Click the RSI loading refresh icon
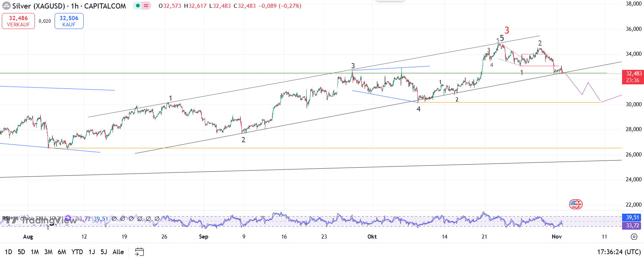The height and width of the screenshot is (259, 644). pos(68,218)
